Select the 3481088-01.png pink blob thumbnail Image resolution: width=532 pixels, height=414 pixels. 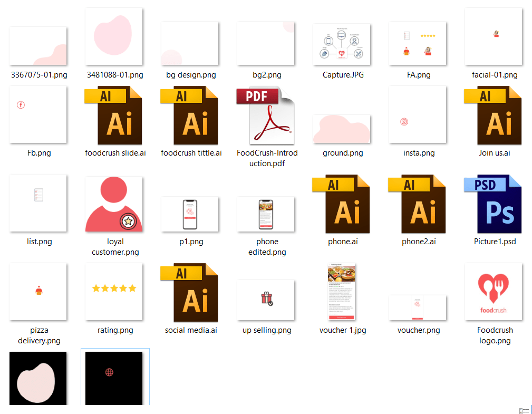point(113,36)
